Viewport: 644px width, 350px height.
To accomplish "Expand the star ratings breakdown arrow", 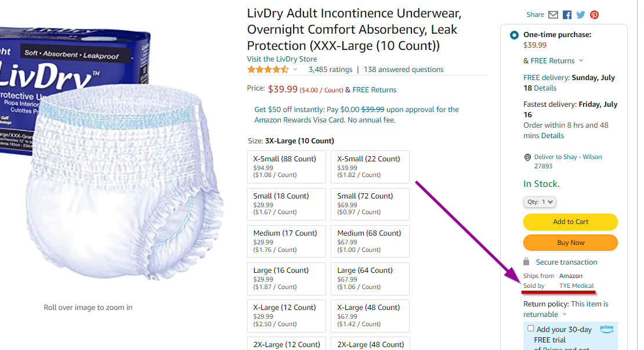I will coord(295,70).
